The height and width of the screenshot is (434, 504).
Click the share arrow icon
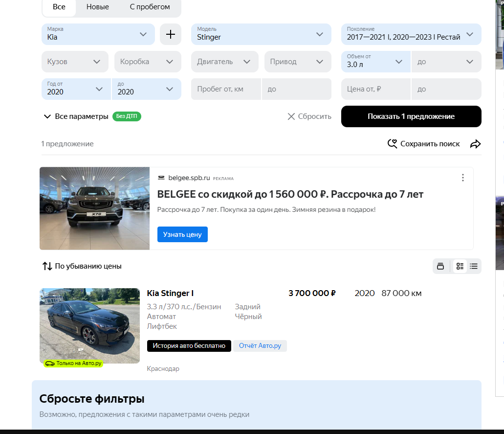475,144
